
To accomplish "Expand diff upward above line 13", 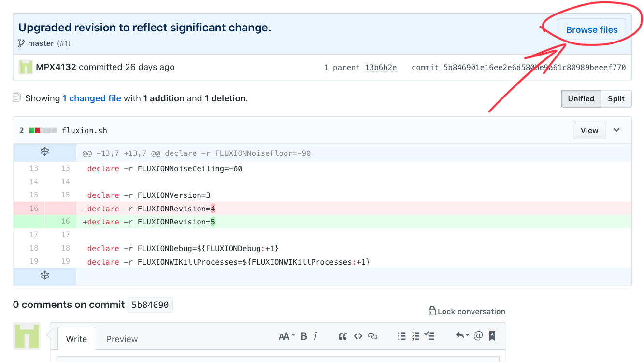I will click(44, 153).
